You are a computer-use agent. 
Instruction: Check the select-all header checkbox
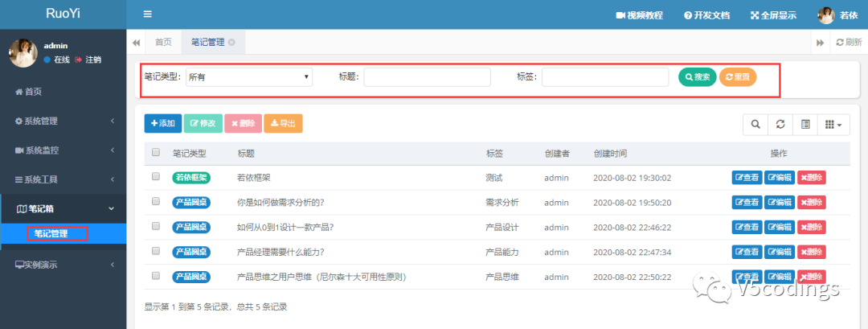(x=156, y=152)
